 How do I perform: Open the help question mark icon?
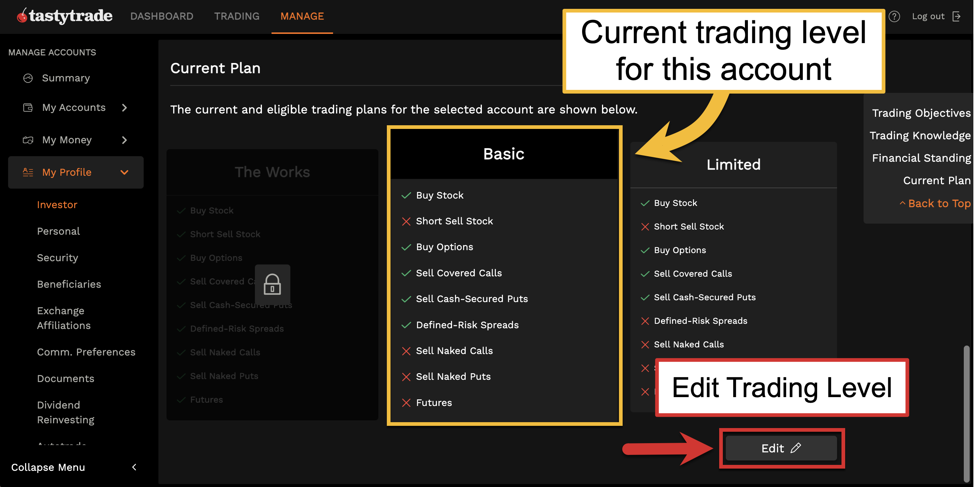pos(895,16)
